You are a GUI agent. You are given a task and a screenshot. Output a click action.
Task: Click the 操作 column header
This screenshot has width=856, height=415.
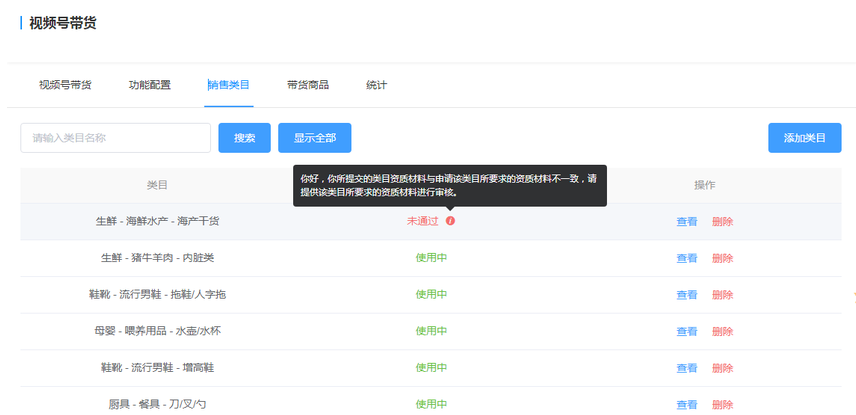tap(705, 185)
